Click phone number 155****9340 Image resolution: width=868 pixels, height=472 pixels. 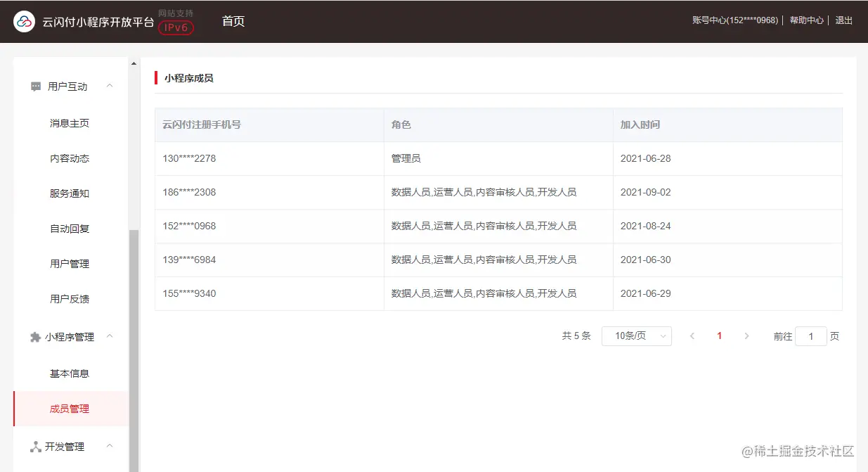[x=189, y=293]
